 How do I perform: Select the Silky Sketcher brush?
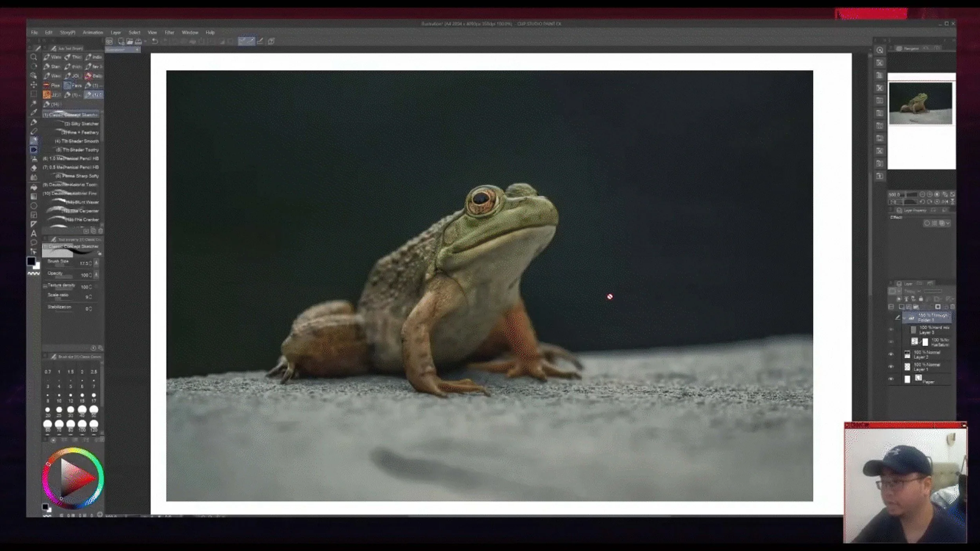(x=71, y=123)
